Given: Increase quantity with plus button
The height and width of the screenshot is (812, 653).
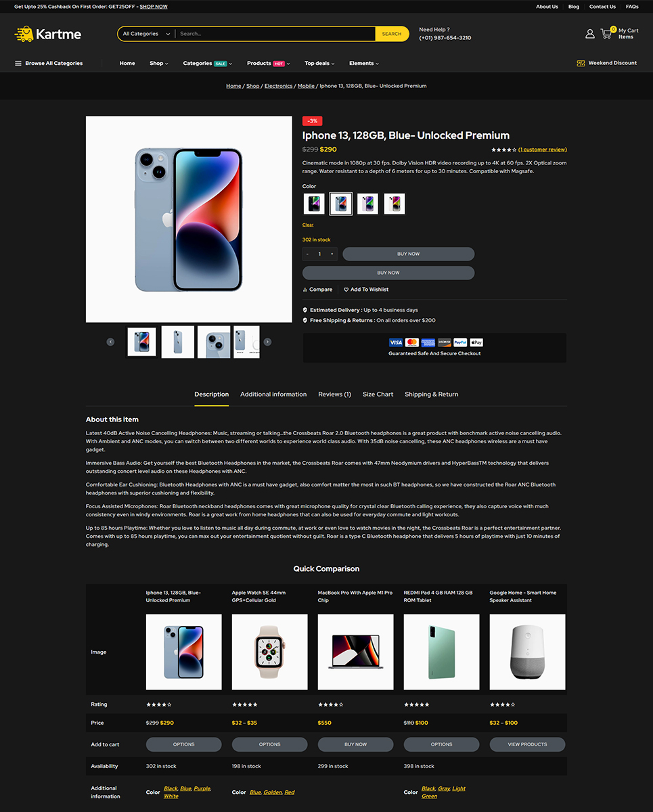Looking at the screenshot, I should pyautogui.click(x=332, y=254).
